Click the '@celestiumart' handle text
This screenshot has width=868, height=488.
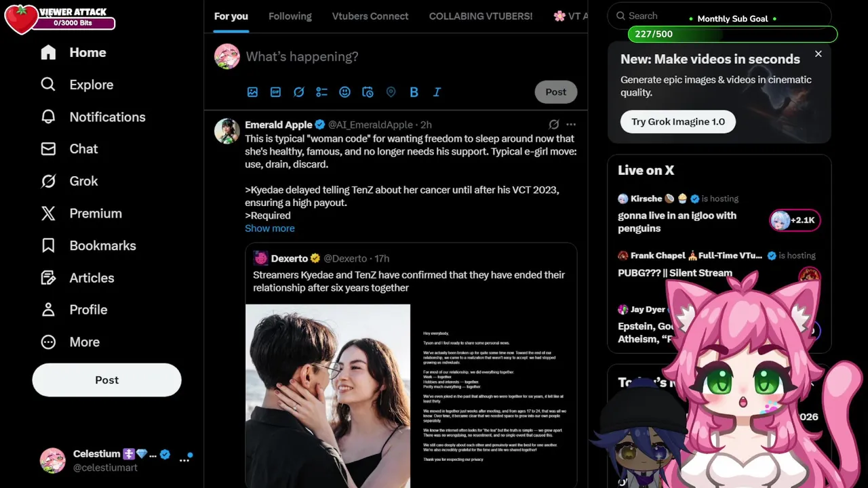(x=105, y=468)
